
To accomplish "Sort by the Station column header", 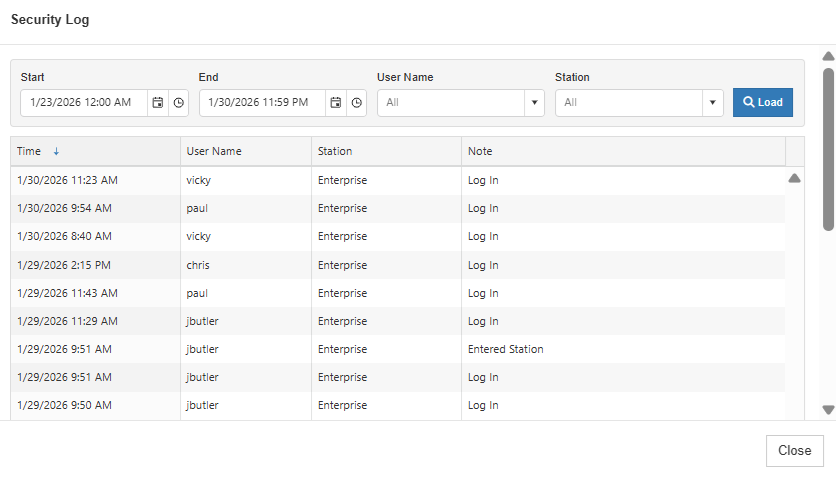I will (386, 151).
